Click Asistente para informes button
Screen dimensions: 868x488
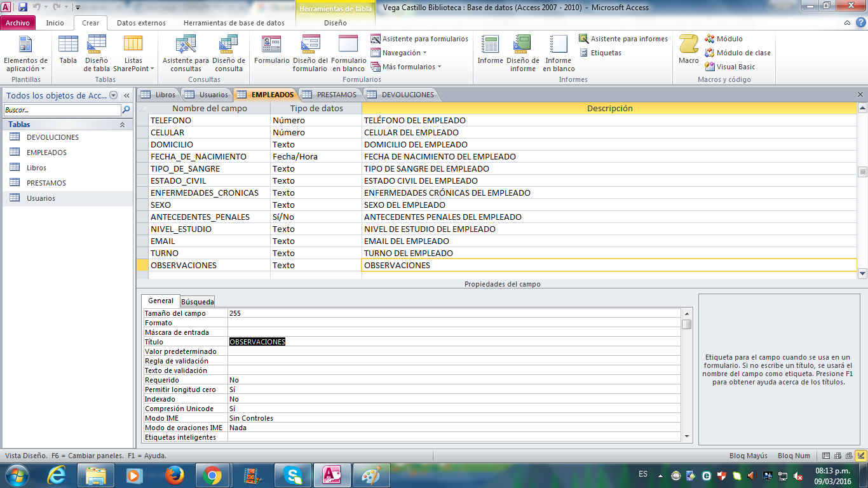[623, 39]
